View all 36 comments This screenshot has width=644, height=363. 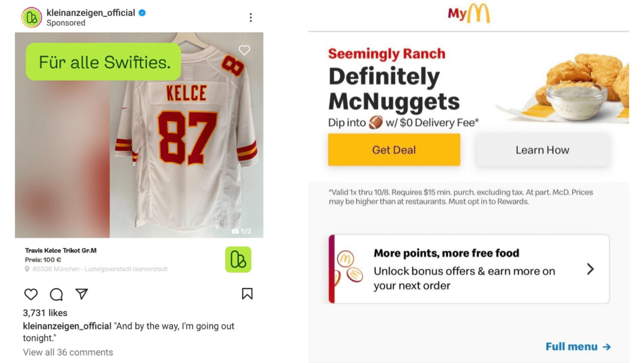pyautogui.click(x=68, y=352)
